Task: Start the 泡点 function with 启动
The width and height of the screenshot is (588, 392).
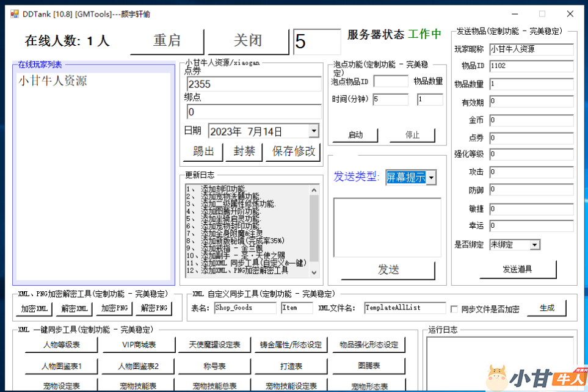Action: [x=355, y=135]
